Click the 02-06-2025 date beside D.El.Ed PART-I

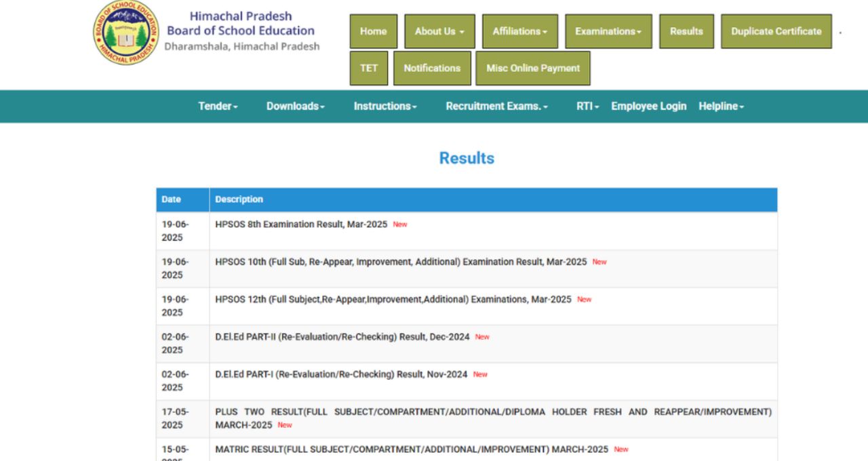click(175, 380)
